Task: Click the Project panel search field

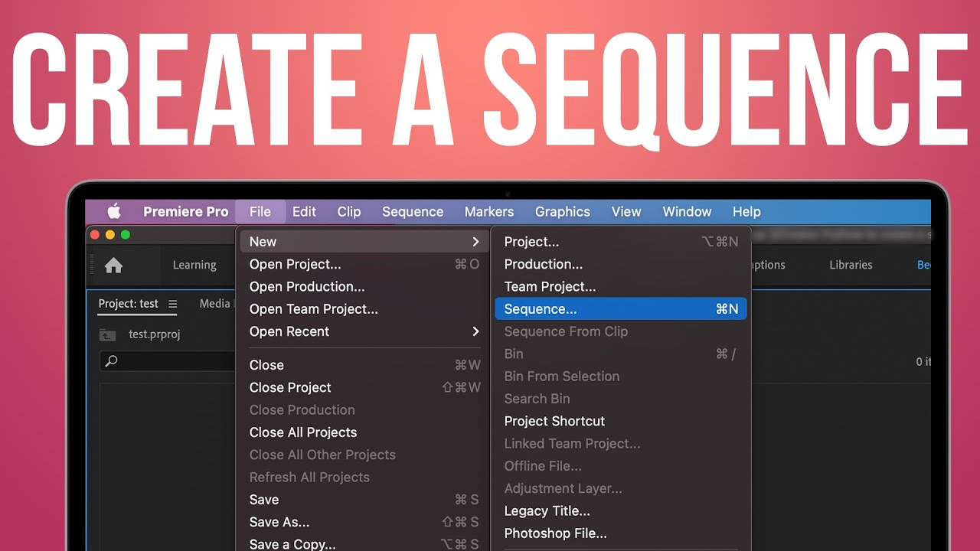Action: (x=168, y=361)
